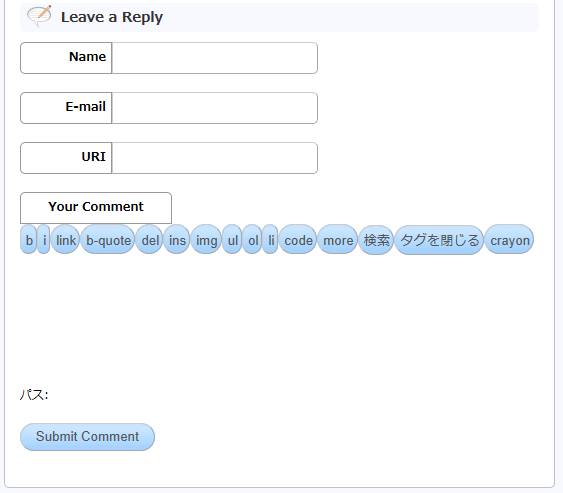Apply the del tag button

click(x=149, y=239)
